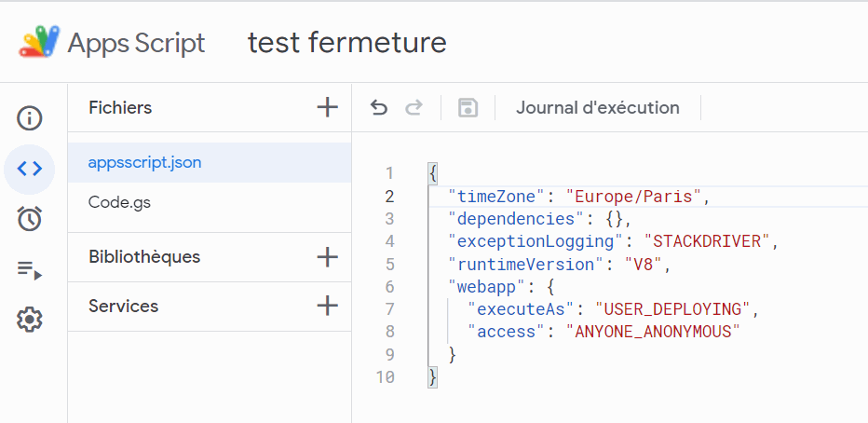The height and width of the screenshot is (423, 868).
Task: Open Journal d'exécution log
Action: [x=597, y=108]
